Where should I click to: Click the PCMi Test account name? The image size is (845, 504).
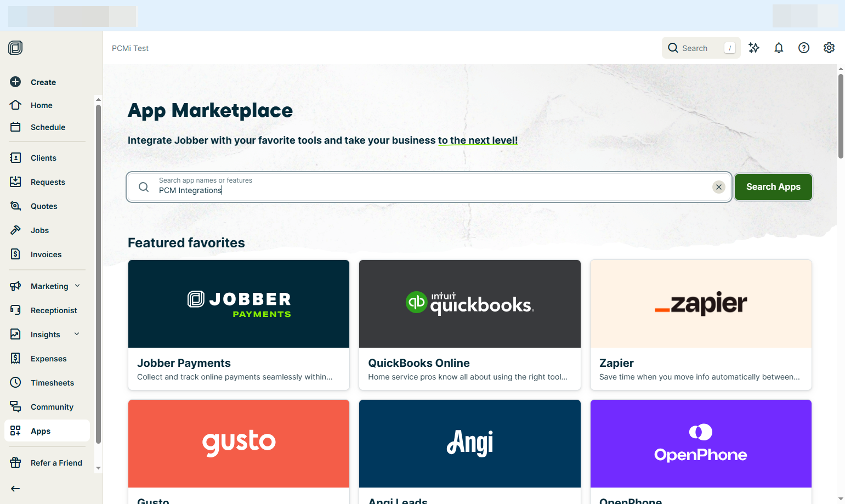click(130, 48)
